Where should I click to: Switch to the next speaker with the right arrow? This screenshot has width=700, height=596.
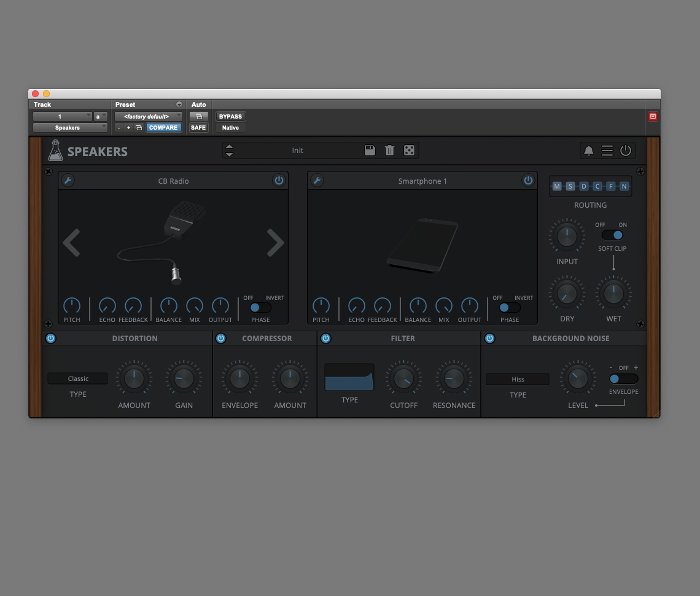275,243
